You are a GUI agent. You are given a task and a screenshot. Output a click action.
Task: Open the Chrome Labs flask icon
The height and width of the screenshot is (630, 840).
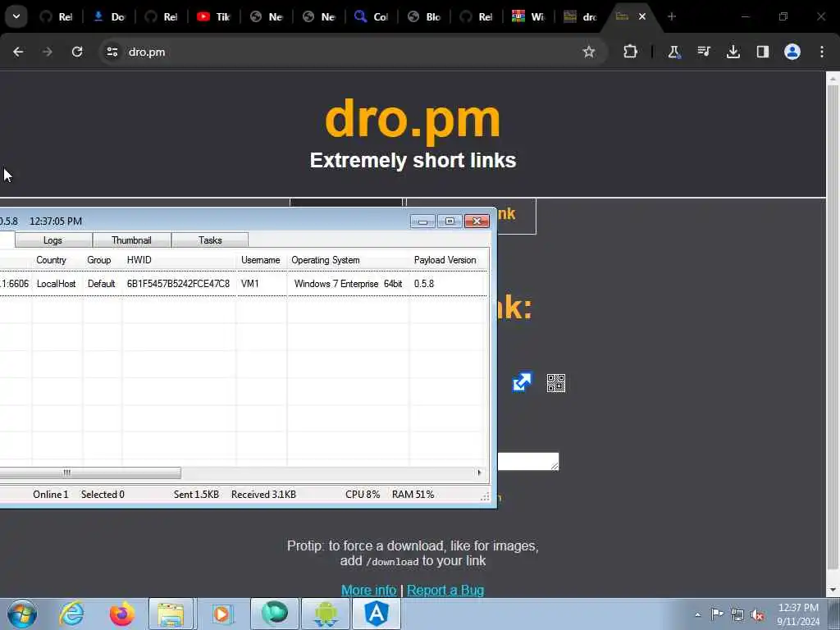point(674,52)
